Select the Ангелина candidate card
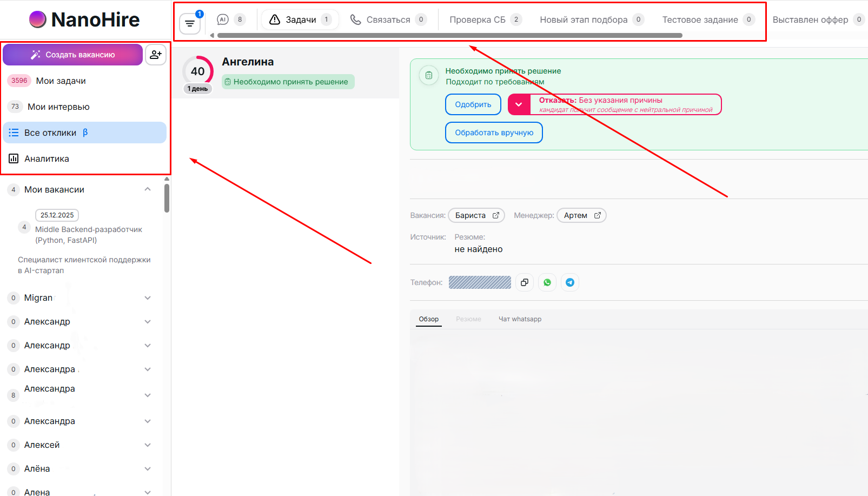Viewport: 868px width, 496px height. click(x=286, y=73)
